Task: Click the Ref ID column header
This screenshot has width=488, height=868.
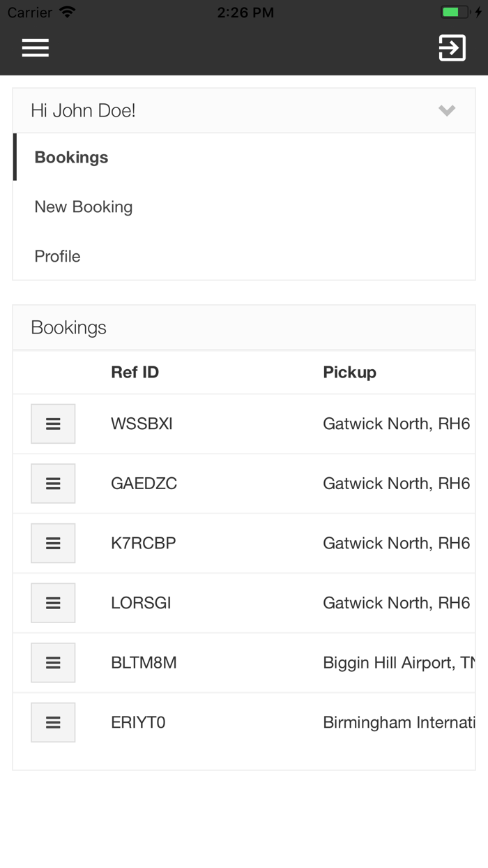Action: point(135,373)
